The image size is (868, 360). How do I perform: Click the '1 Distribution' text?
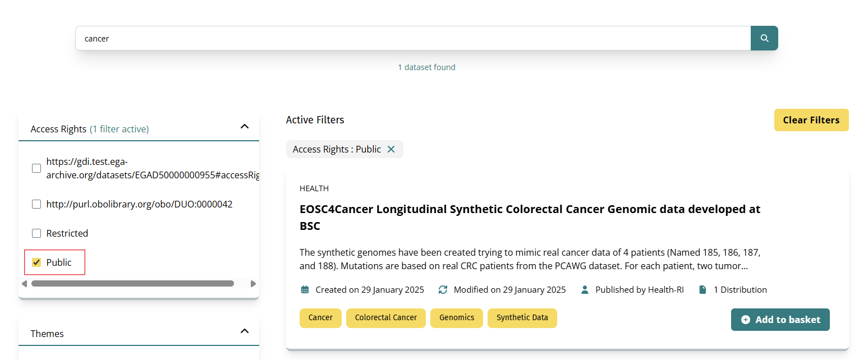[740, 290]
